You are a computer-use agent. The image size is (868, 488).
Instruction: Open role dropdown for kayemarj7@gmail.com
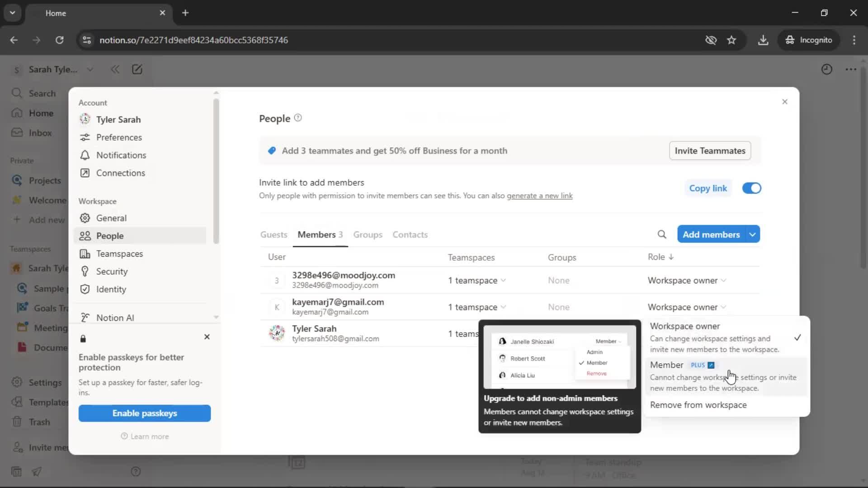[x=687, y=307]
